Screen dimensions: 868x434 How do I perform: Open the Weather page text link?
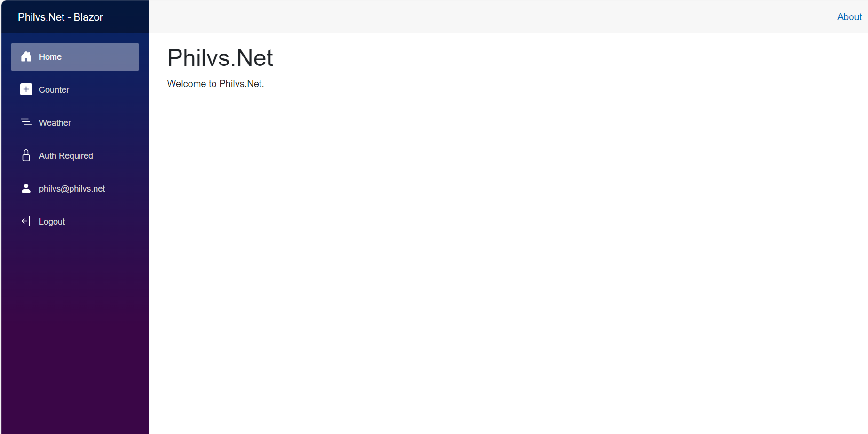click(x=55, y=123)
